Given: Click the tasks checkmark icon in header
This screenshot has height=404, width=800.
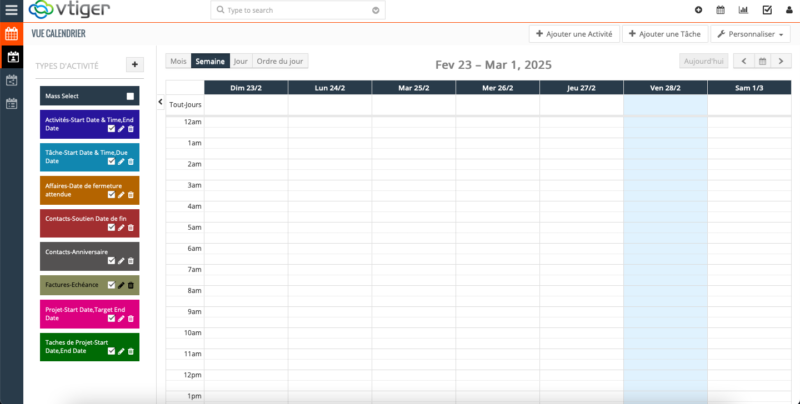Looking at the screenshot, I should click(x=767, y=10).
